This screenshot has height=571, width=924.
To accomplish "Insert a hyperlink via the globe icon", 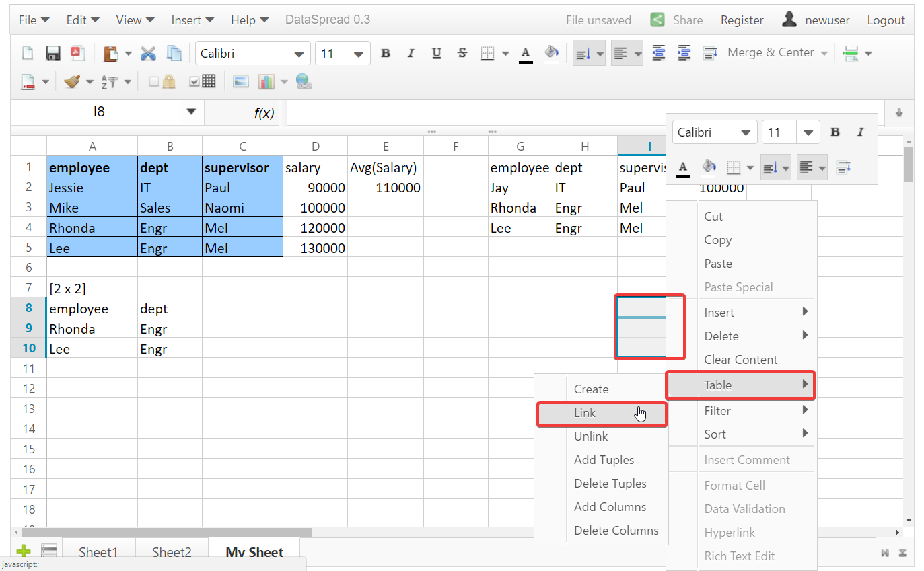I will [304, 81].
